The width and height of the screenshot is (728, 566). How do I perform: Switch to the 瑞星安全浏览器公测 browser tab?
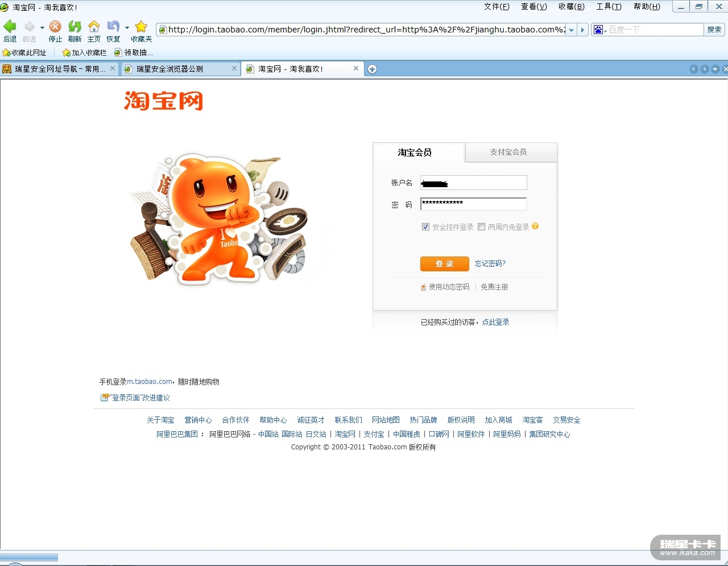click(181, 69)
